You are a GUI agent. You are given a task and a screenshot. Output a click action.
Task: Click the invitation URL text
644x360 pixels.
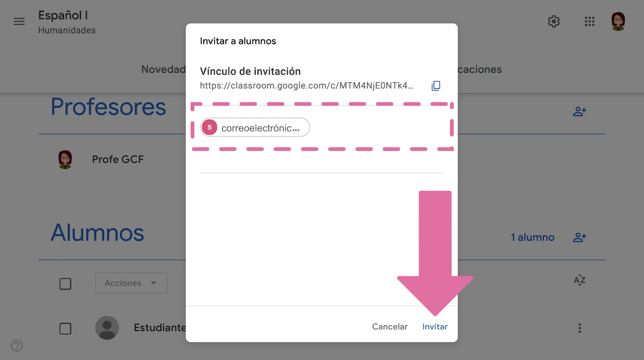click(x=307, y=86)
